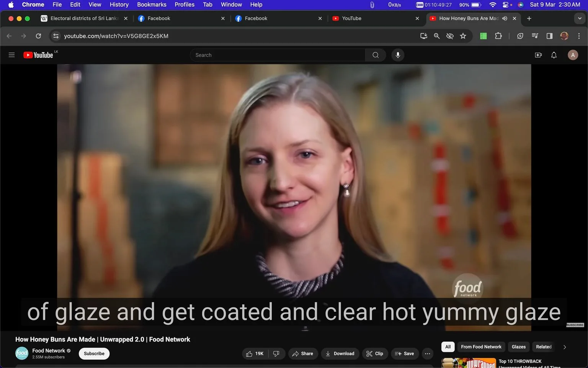Viewport: 588px width, 368px height.
Task: Open the YouTube guide hamburger menu
Action: [x=11, y=55]
